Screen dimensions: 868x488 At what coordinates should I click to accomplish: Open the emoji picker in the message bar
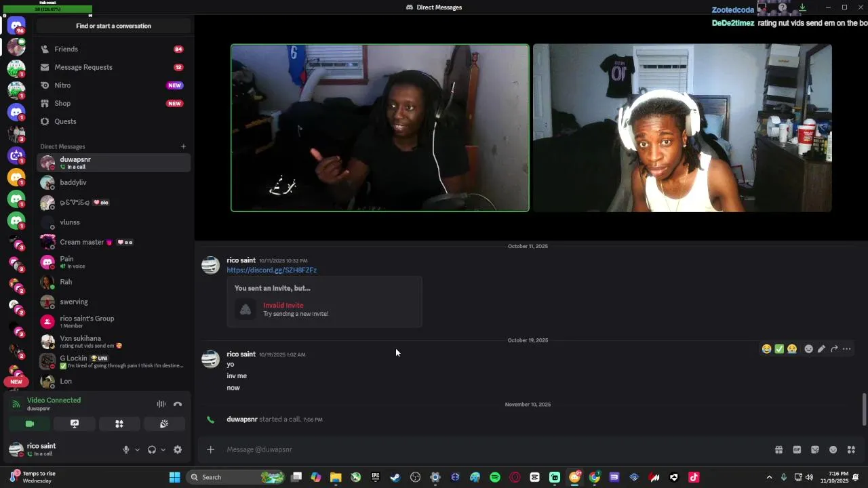click(x=833, y=449)
